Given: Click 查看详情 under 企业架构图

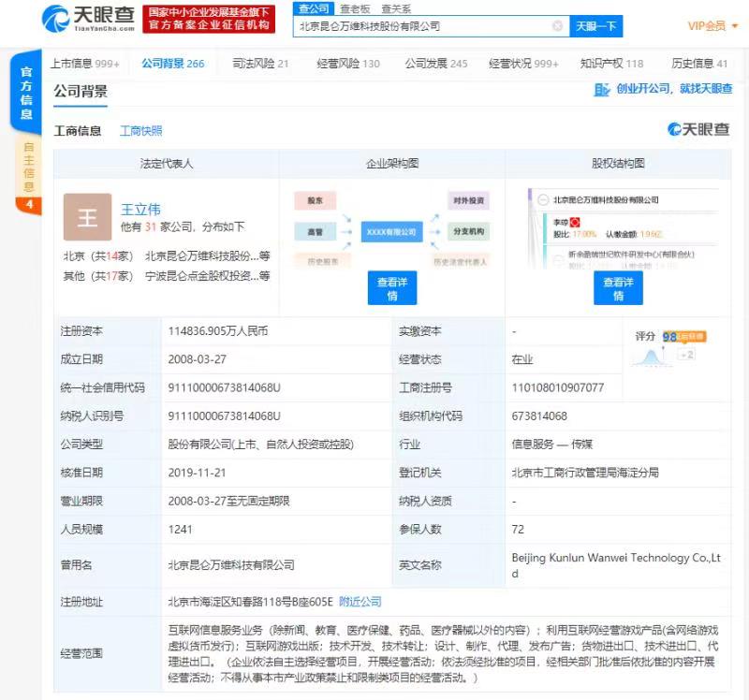Looking at the screenshot, I should tap(392, 288).
